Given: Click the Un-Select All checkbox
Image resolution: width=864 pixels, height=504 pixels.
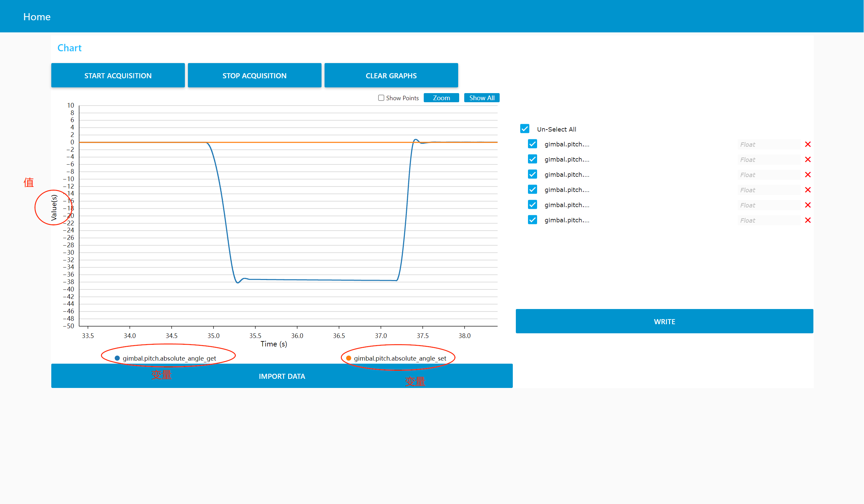Looking at the screenshot, I should point(525,129).
